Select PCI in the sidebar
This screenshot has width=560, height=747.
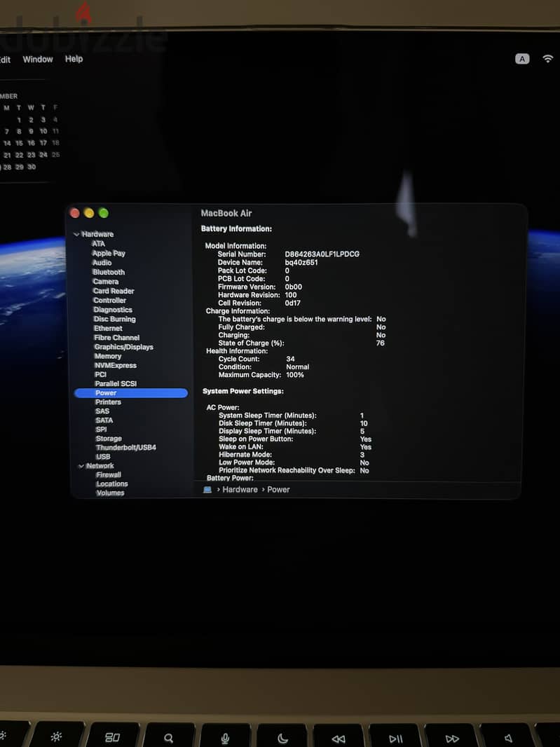pos(100,374)
